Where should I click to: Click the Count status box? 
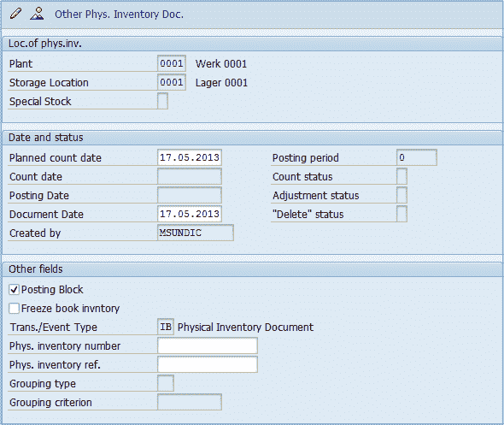click(401, 176)
